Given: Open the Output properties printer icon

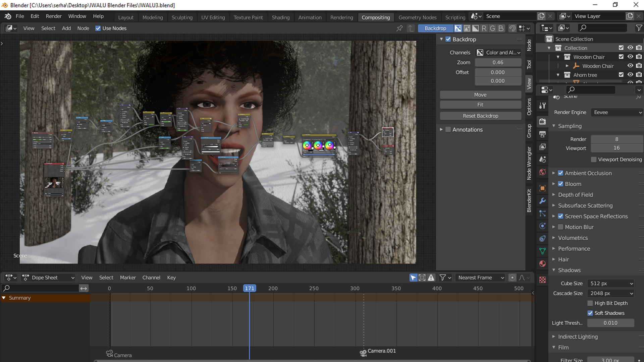Looking at the screenshot, I should (542, 134).
